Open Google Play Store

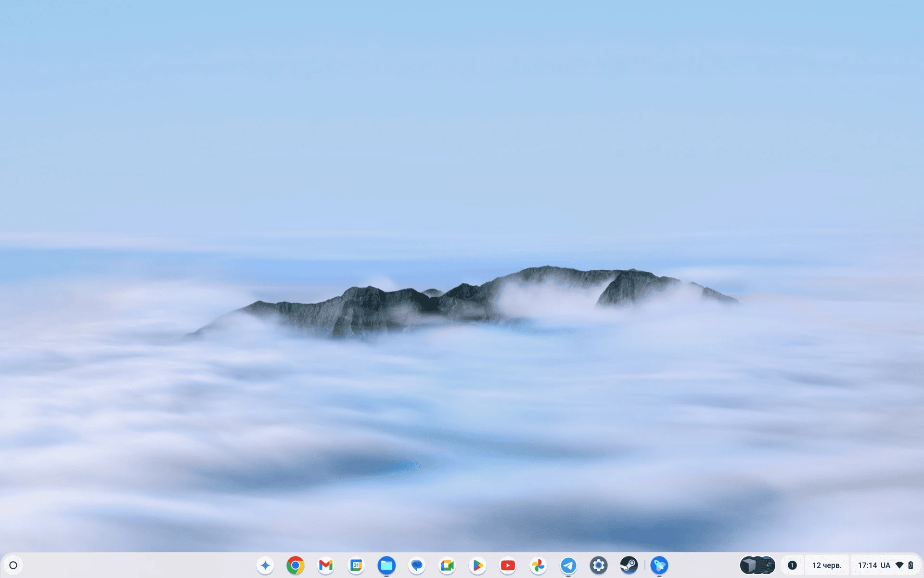[x=477, y=565]
